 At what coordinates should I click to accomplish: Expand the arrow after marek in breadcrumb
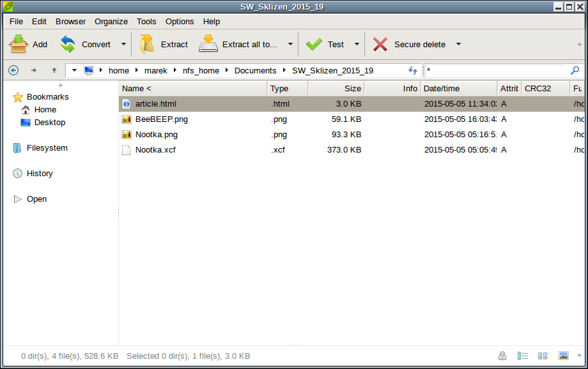pos(175,70)
